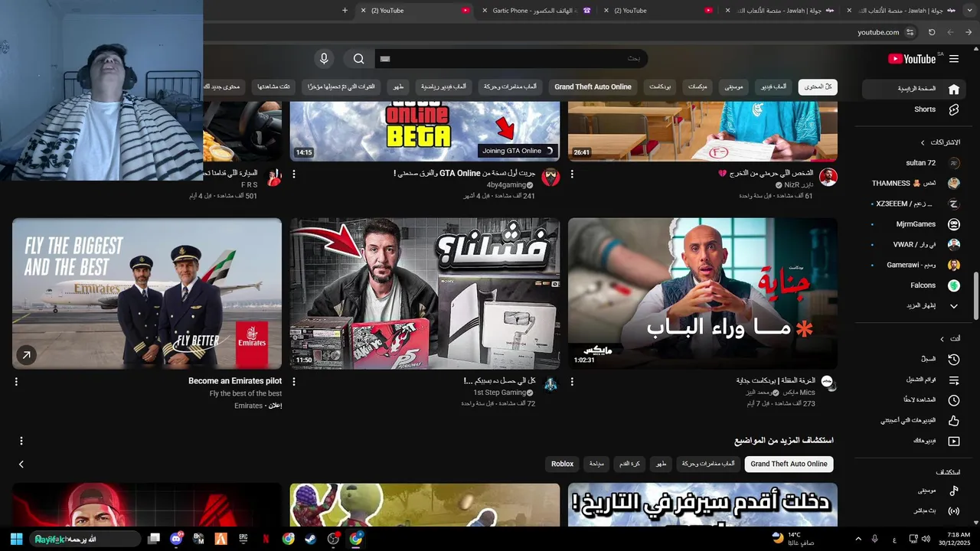The height and width of the screenshot is (551, 980).
Task: Select the Podcasts (بودكاست) filter chip
Action: (x=660, y=87)
